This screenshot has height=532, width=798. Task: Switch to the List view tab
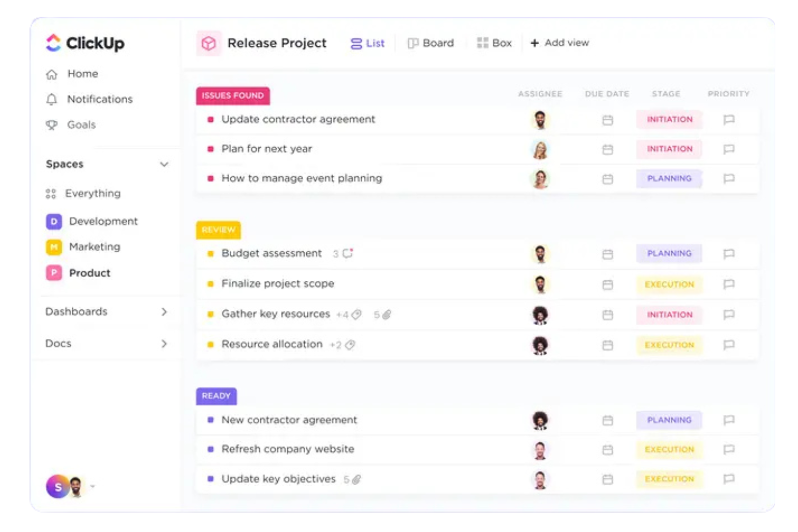click(367, 43)
